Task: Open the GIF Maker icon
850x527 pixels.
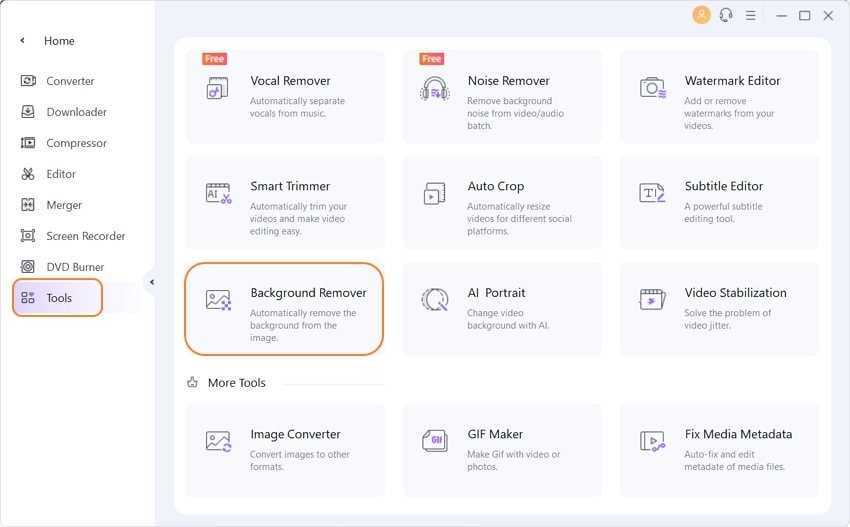Action: 435,441
